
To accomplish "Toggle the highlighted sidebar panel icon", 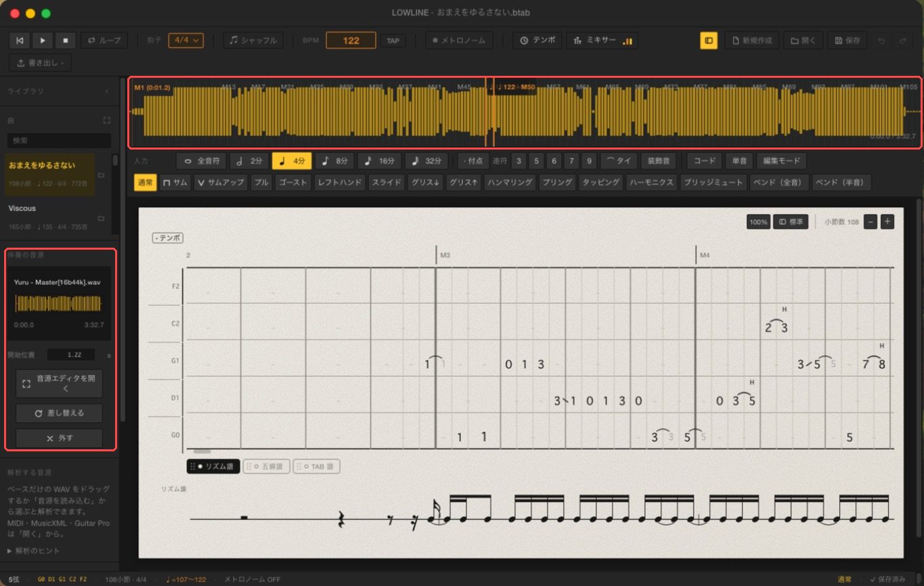I will (x=709, y=41).
